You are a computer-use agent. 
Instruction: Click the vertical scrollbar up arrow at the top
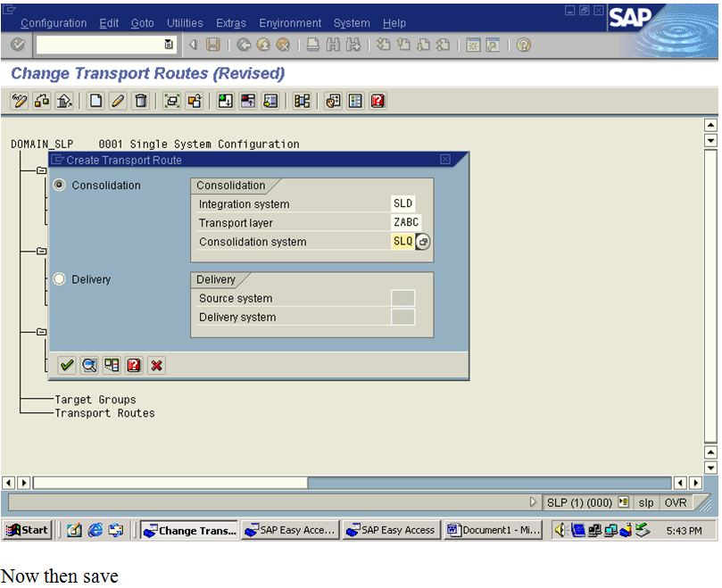710,125
